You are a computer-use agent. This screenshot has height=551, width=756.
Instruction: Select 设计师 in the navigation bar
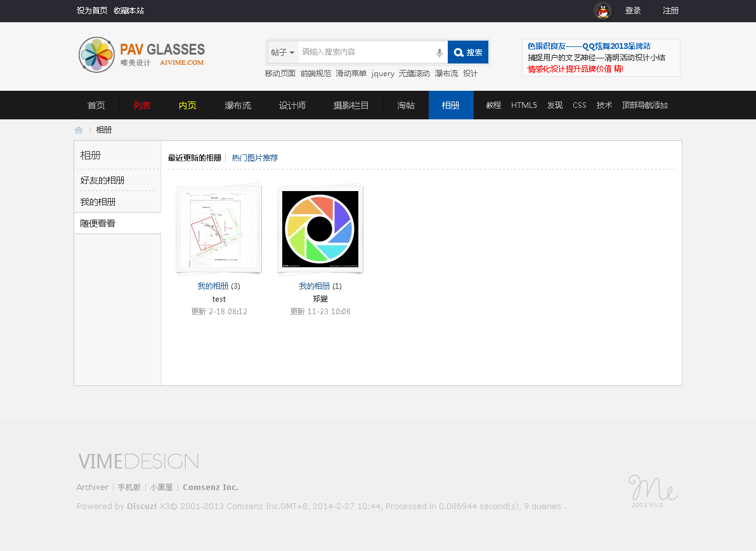point(292,105)
